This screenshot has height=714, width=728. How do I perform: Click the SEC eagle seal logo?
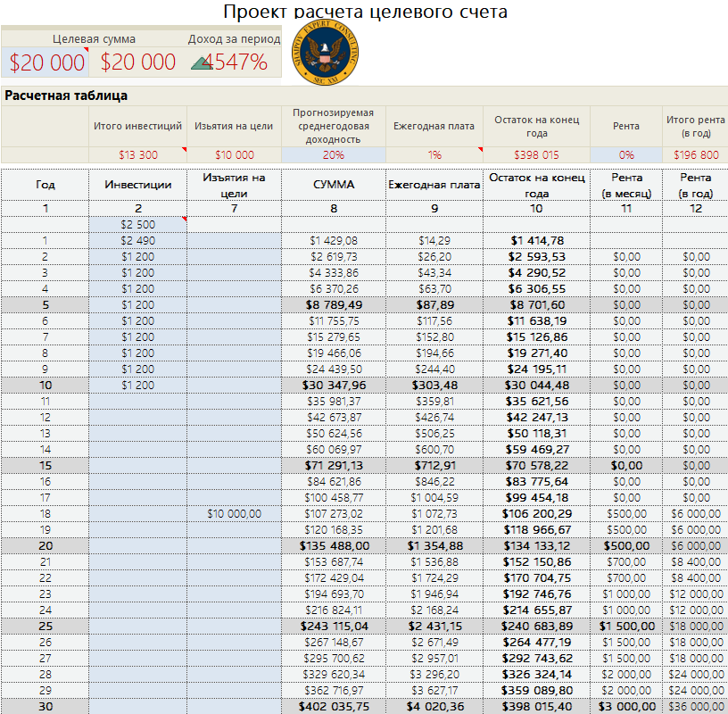[325, 53]
